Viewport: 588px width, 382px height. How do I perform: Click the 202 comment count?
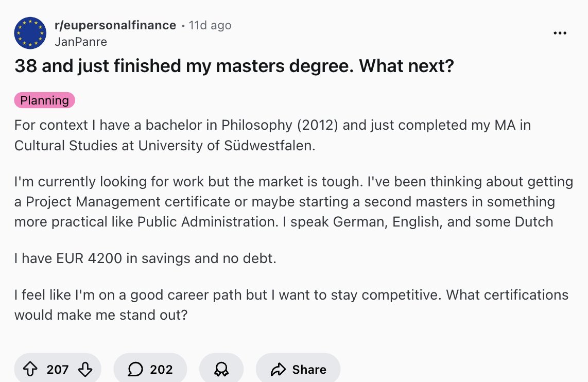tap(161, 369)
